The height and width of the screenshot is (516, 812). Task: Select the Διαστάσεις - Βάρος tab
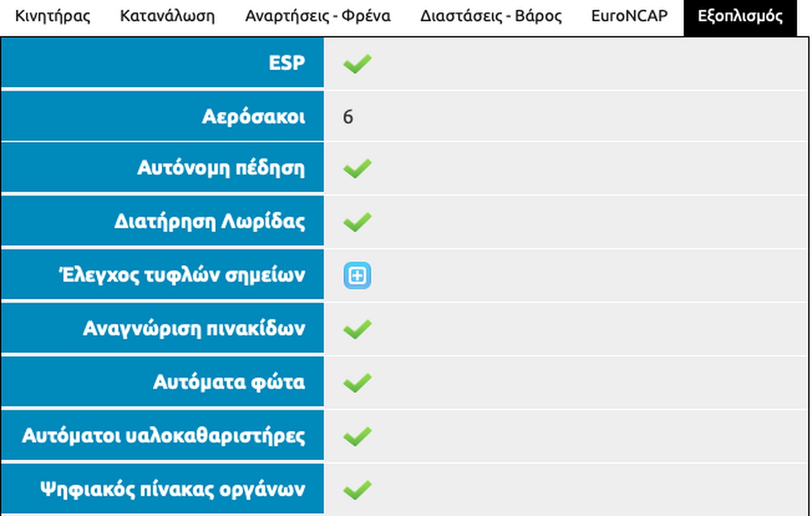[491, 16]
